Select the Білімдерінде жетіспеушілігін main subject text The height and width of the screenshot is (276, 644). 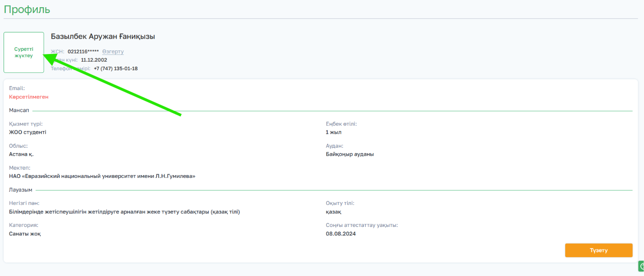pos(124,212)
